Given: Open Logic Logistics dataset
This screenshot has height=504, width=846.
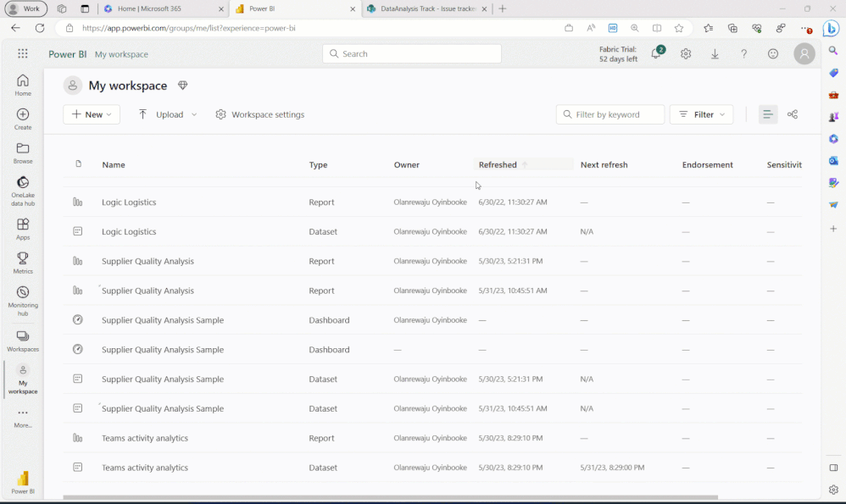Looking at the screenshot, I should (x=129, y=231).
